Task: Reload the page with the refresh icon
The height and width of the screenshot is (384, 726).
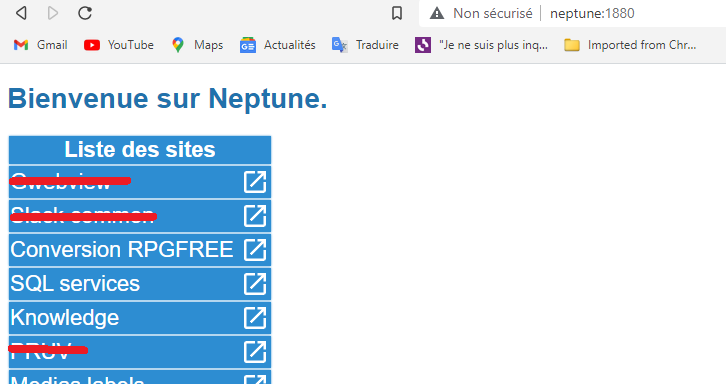Action: pyautogui.click(x=85, y=13)
